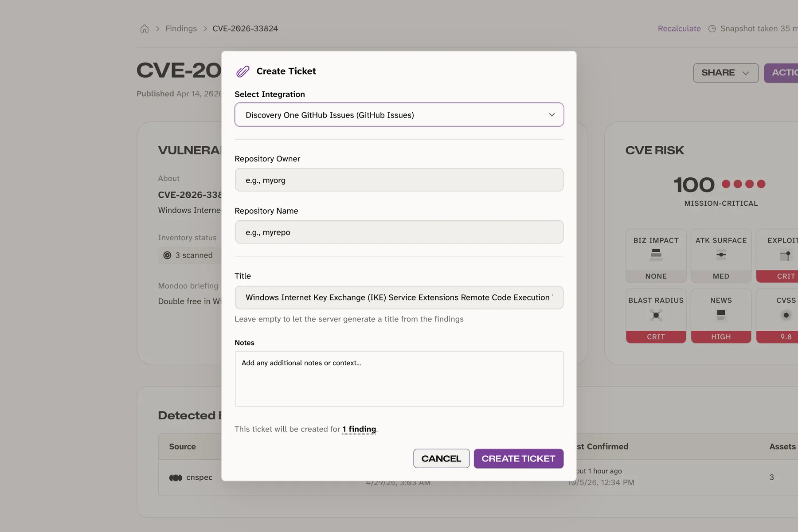798x532 pixels.
Task: Click the CRIT rating under BLAST RADIUS
Action: [656, 337]
